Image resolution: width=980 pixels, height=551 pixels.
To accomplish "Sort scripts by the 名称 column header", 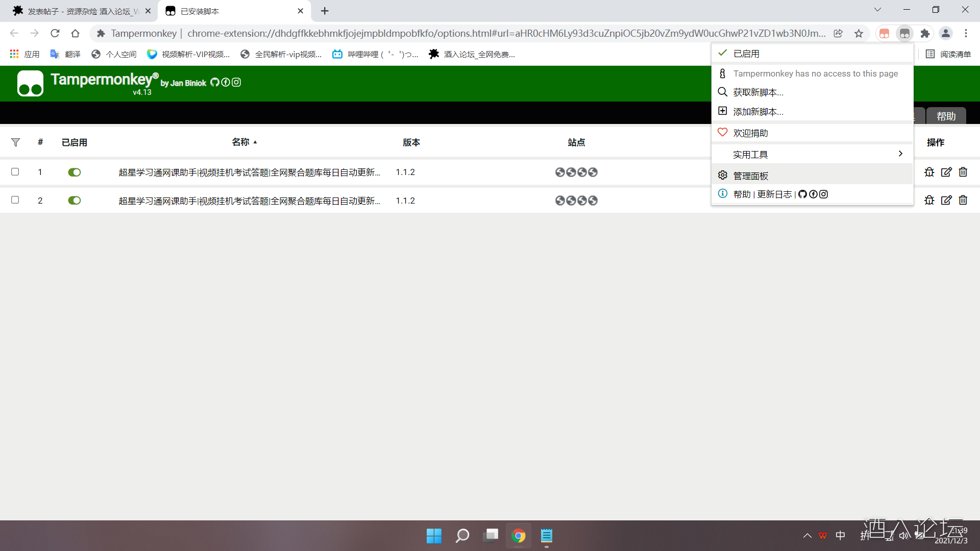I will [241, 142].
